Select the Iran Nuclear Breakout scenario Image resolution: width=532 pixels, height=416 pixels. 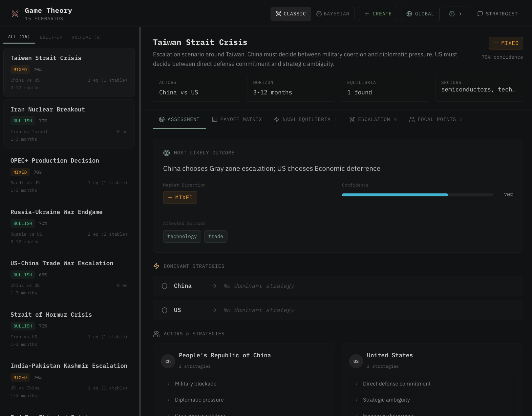69,124
